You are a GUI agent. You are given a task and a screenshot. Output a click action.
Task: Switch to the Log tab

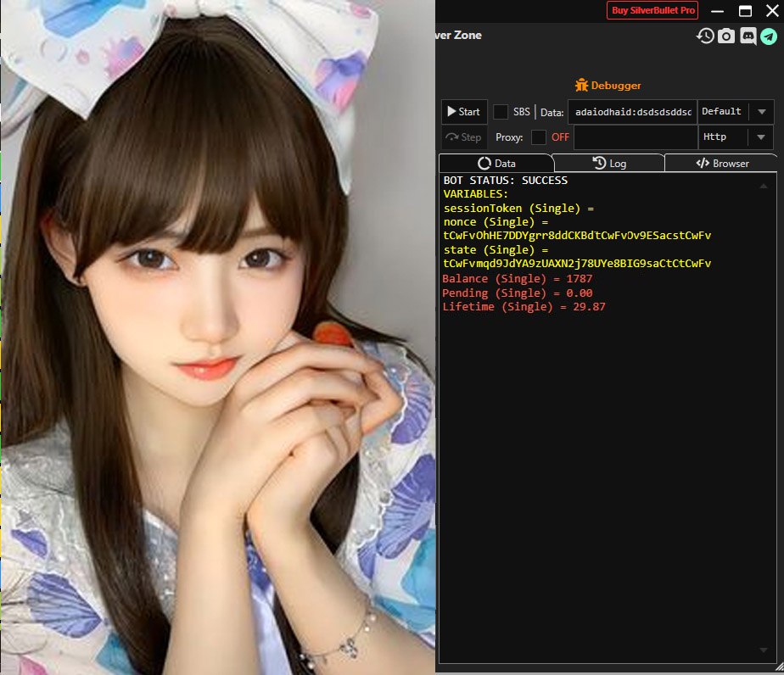pos(609,164)
